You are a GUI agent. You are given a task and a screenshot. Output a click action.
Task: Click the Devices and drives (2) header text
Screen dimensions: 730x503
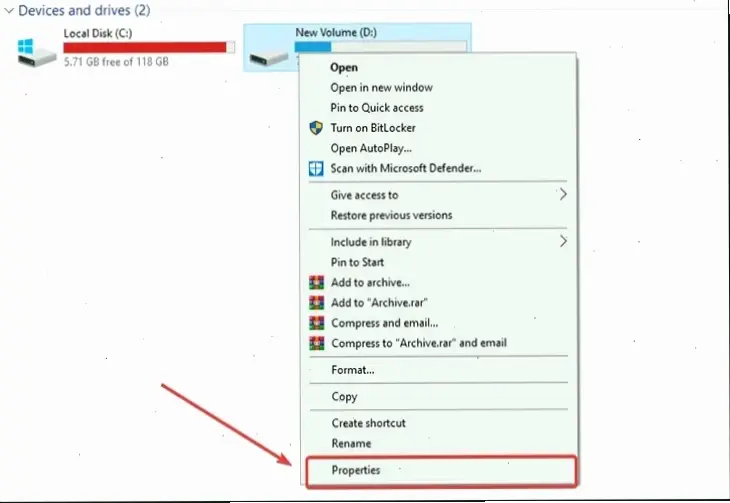84,10
